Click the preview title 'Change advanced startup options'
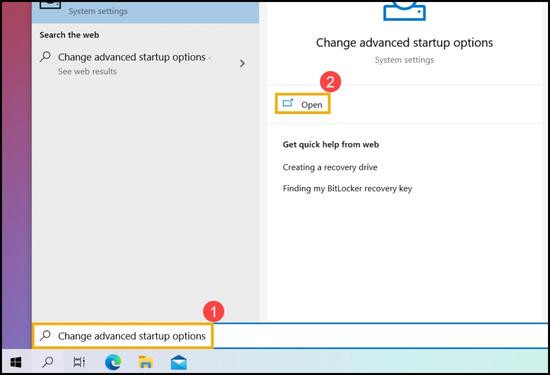550x375 pixels. tap(404, 43)
